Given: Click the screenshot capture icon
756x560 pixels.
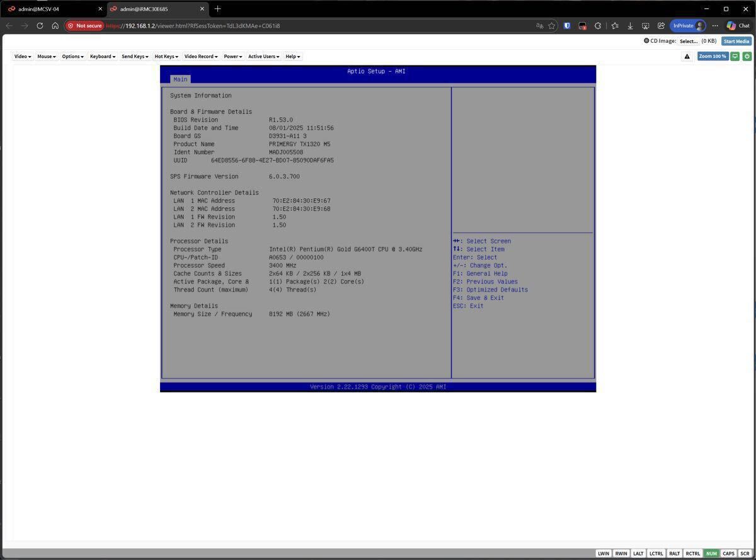Looking at the screenshot, I should point(646,26).
